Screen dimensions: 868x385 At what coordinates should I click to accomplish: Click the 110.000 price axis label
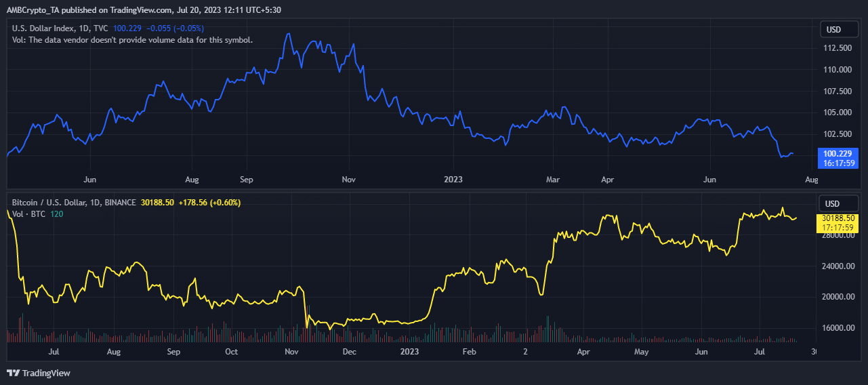pos(837,69)
